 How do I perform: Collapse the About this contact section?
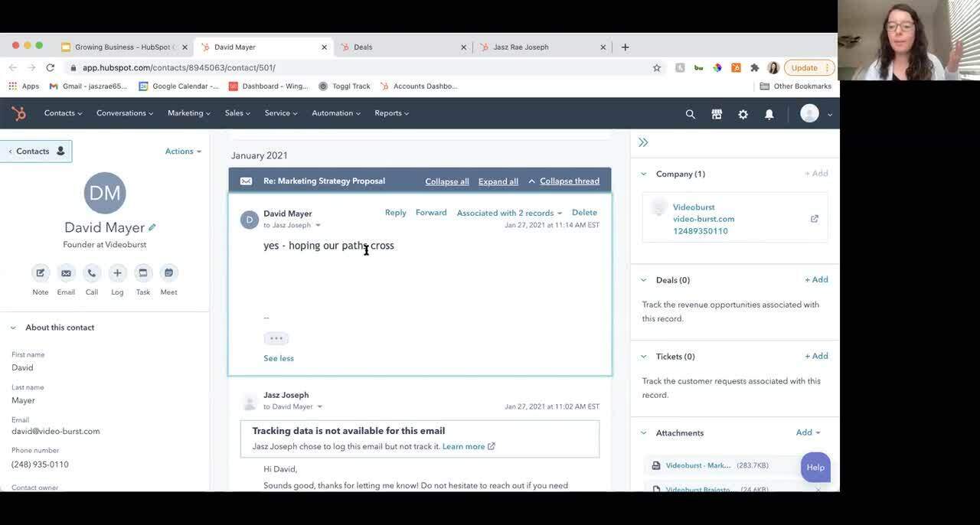(x=13, y=328)
